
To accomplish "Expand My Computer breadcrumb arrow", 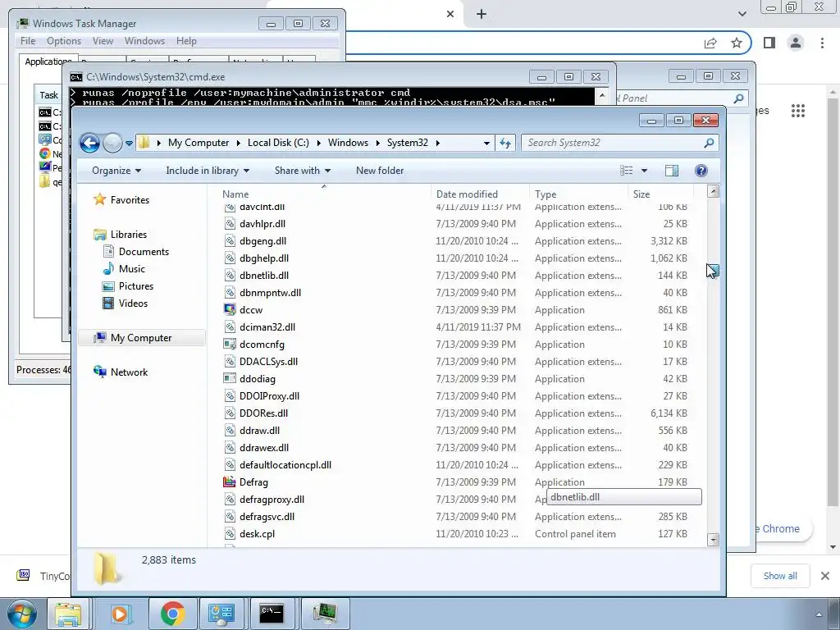I will 237,143.
